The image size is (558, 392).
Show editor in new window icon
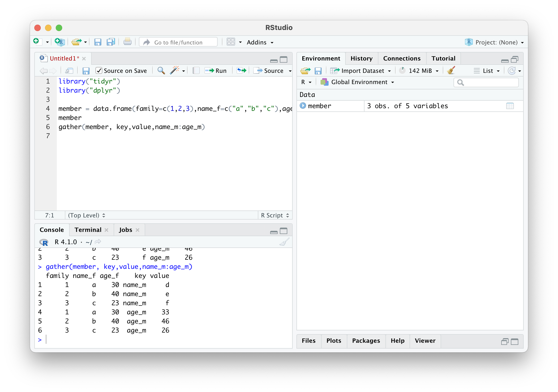coord(69,71)
